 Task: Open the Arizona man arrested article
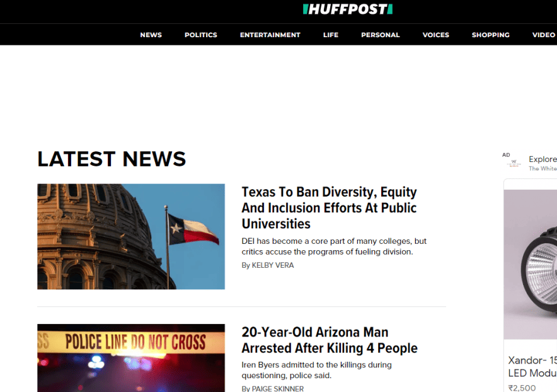pyautogui.click(x=330, y=340)
